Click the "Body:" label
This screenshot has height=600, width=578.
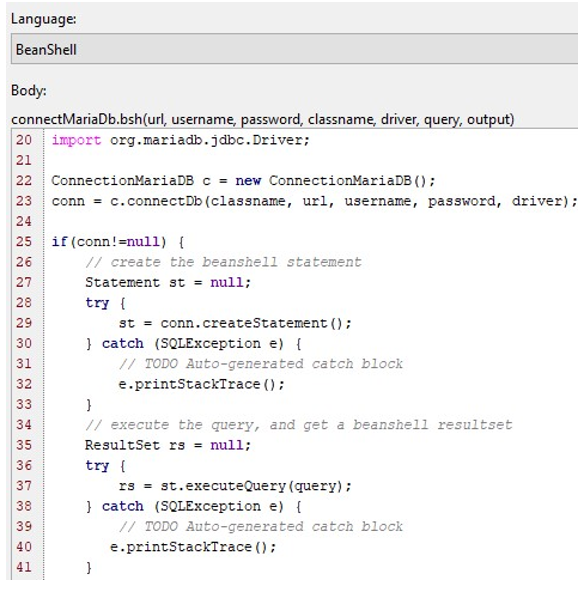(29, 91)
